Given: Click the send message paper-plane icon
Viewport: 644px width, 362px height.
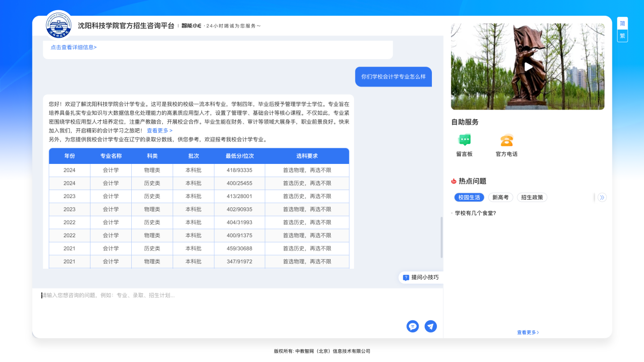Looking at the screenshot, I should tap(430, 326).
